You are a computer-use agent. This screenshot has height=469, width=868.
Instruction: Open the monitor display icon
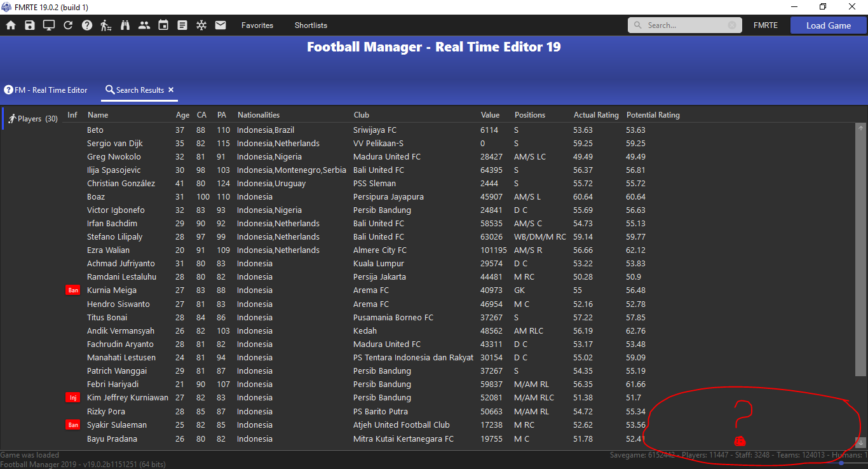49,25
